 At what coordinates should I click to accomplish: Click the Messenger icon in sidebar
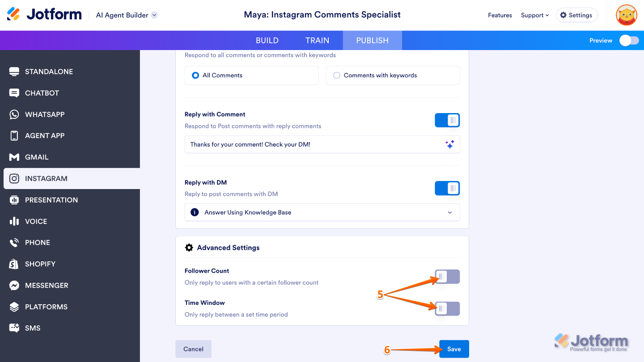click(x=14, y=286)
